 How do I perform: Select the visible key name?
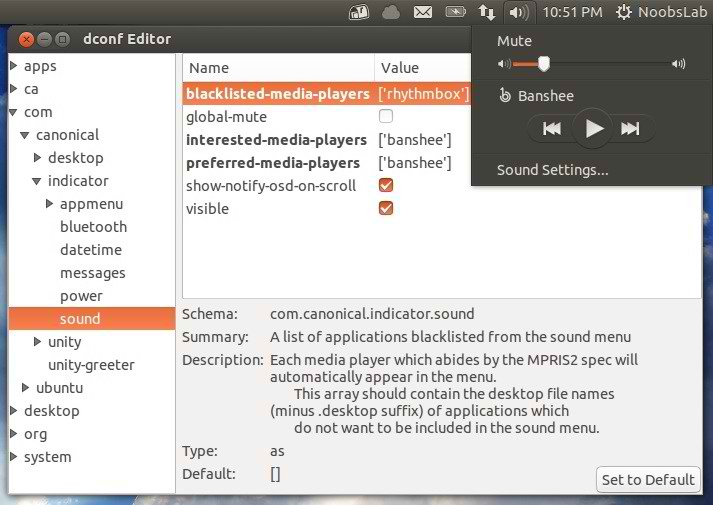pos(207,209)
